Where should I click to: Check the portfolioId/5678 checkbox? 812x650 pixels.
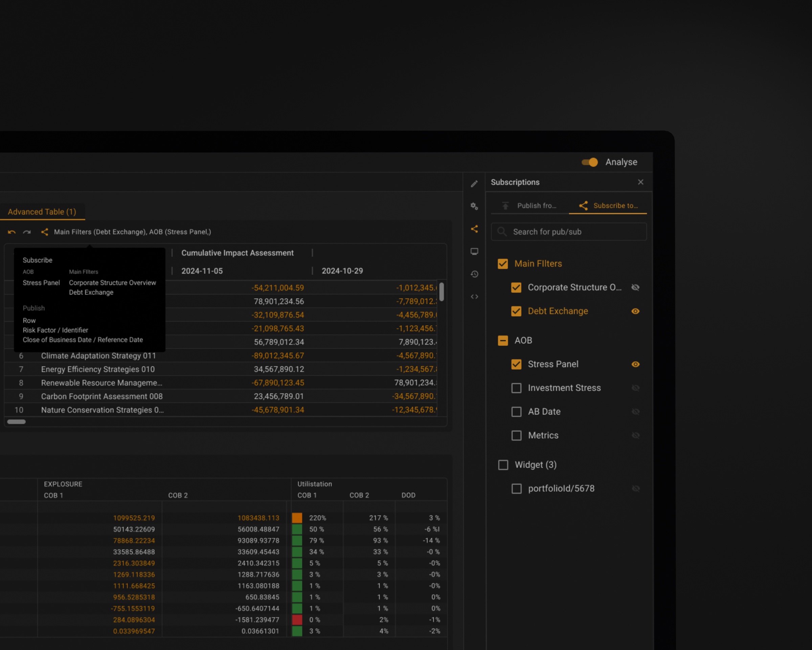517,489
